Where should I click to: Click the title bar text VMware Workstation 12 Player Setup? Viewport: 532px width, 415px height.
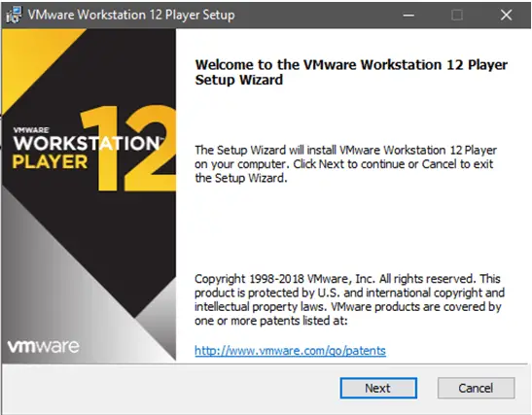click(131, 15)
